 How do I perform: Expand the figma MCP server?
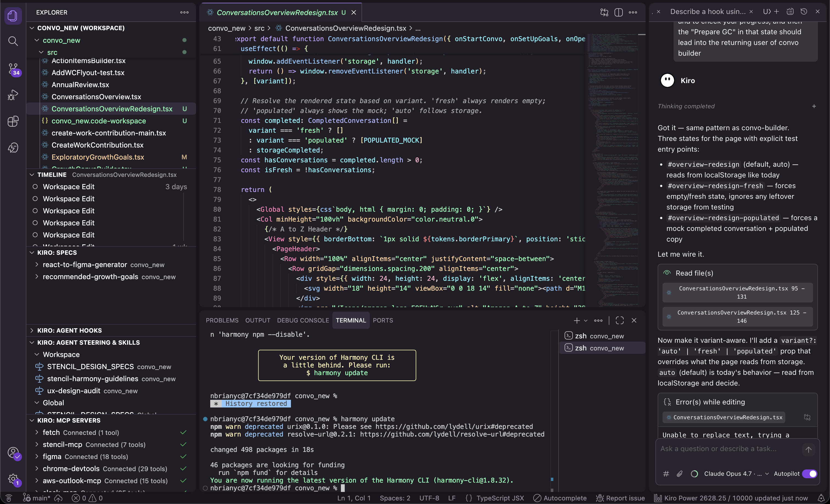[37, 457]
